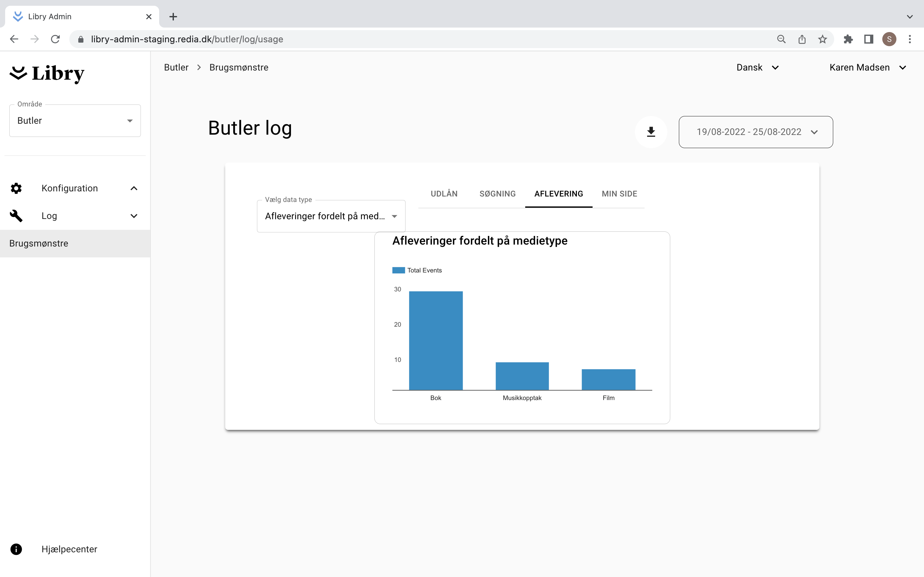The image size is (924, 577).
Task: Click the Libry logo
Action: tap(47, 73)
